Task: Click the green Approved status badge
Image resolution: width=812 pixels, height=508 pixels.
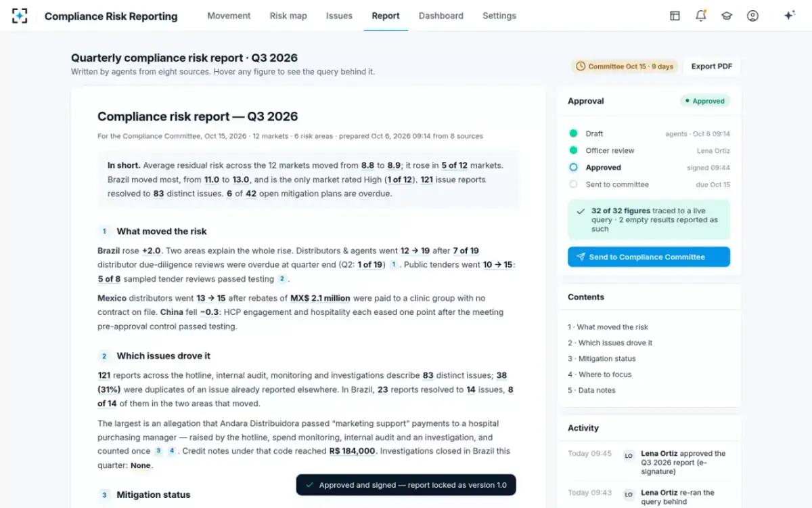Action: [x=704, y=101]
